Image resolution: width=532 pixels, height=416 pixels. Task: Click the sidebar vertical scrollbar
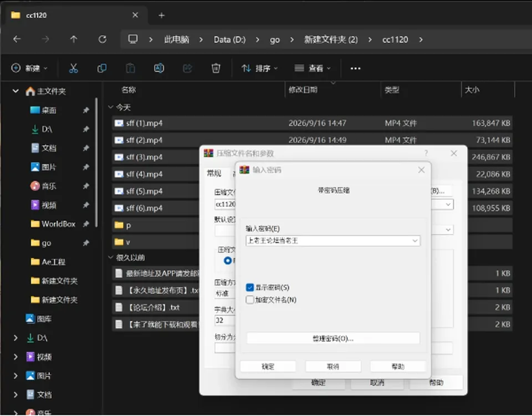coord(96,163)
